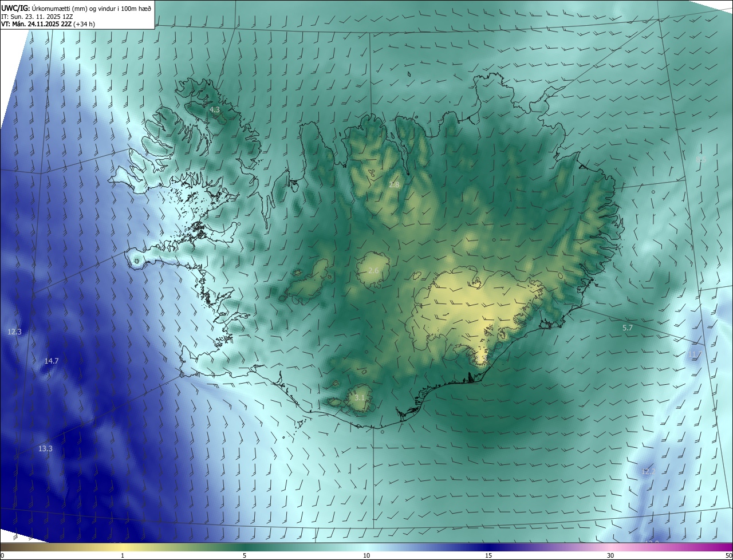The width and height of the screenshot is (733, 560).
Task: Click the "30" tick on the color scale
Action: point(610,555)
